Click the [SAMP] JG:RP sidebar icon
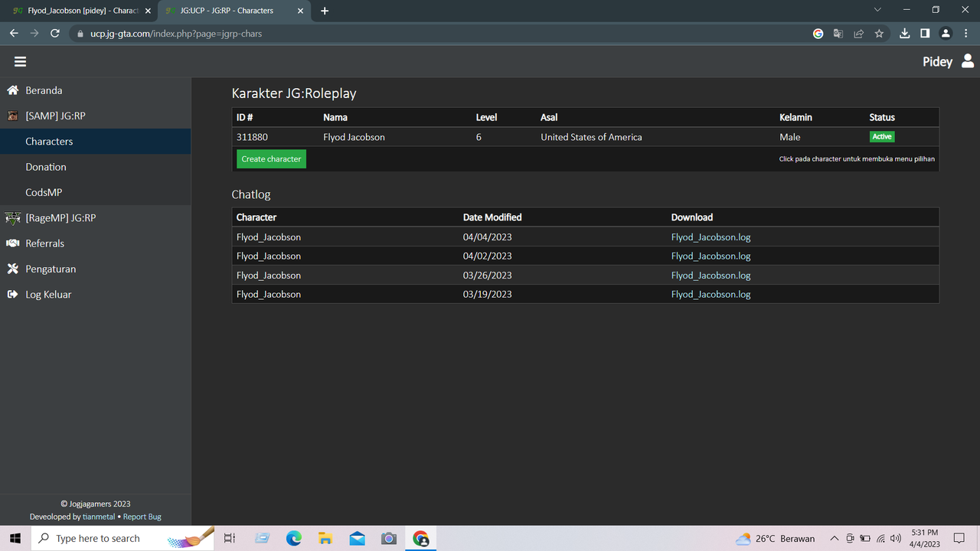The image size is (980, 551). (x=12, y=116)
